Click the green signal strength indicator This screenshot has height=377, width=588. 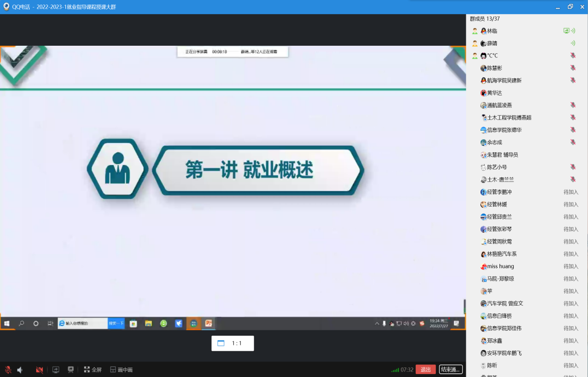tap(395, 370)
